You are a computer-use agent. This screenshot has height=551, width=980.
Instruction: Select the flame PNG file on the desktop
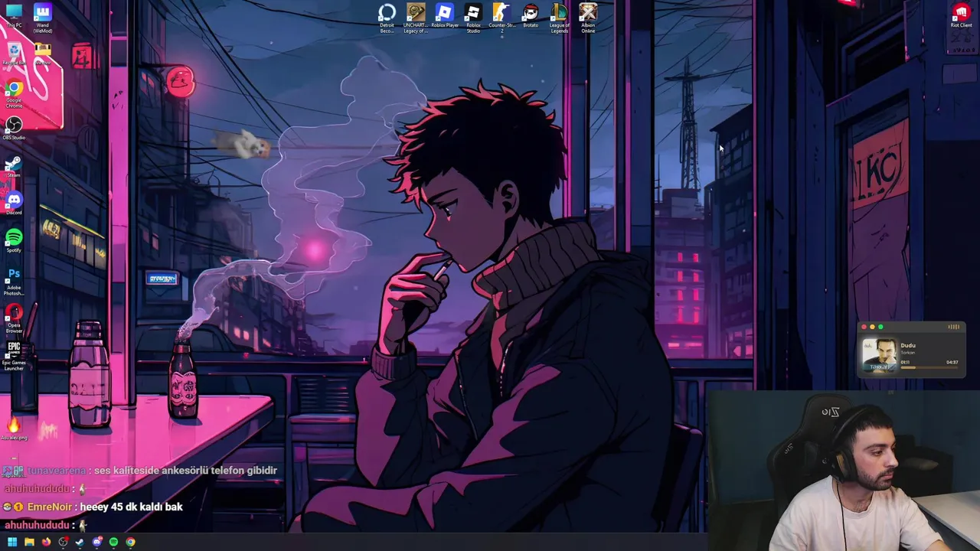[x=14, y=429]
